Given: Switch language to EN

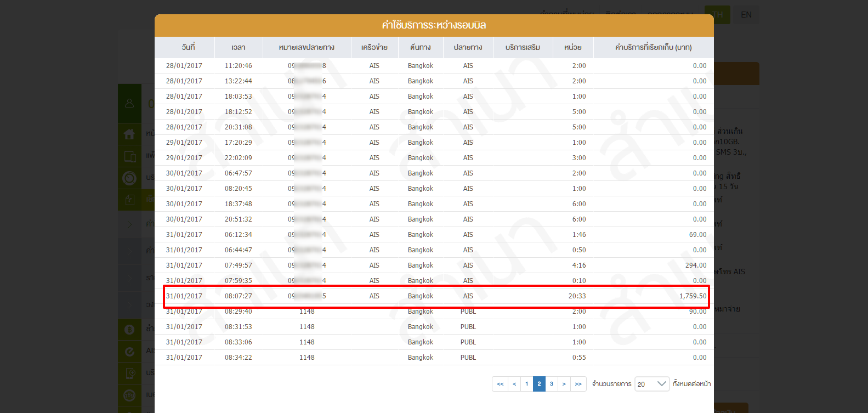Looking at the screenshot, I should 746,15.
